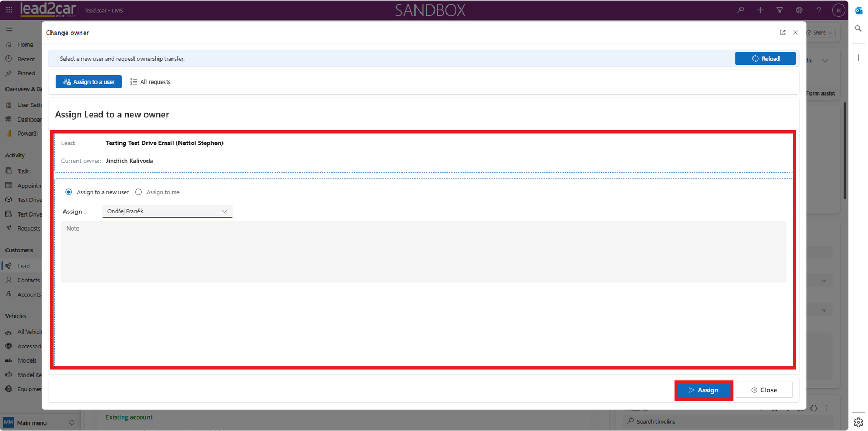This screenshot has height=431, width=868.
Task: Click the browser sidebar search icon
Action: [858, 28]
